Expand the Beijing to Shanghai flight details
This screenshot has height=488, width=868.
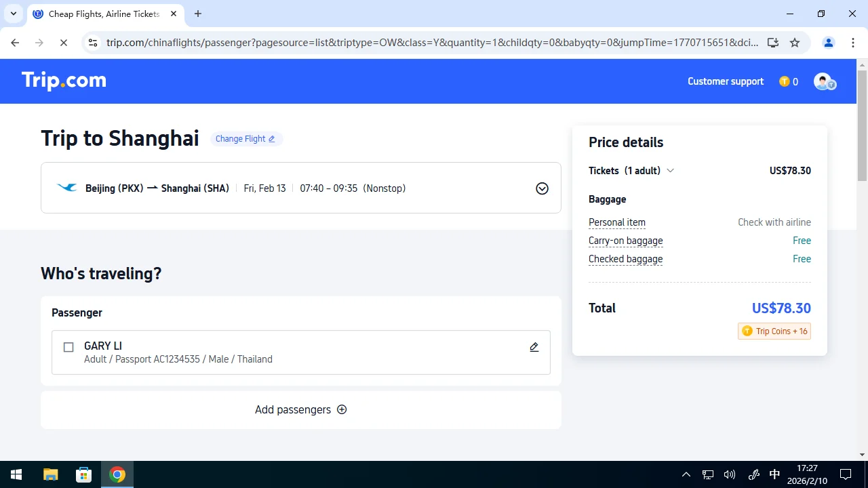point(542,188)
